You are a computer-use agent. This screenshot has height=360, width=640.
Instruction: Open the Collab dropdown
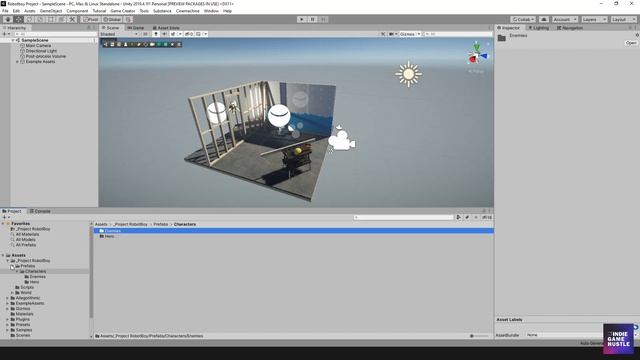(523, 20)
